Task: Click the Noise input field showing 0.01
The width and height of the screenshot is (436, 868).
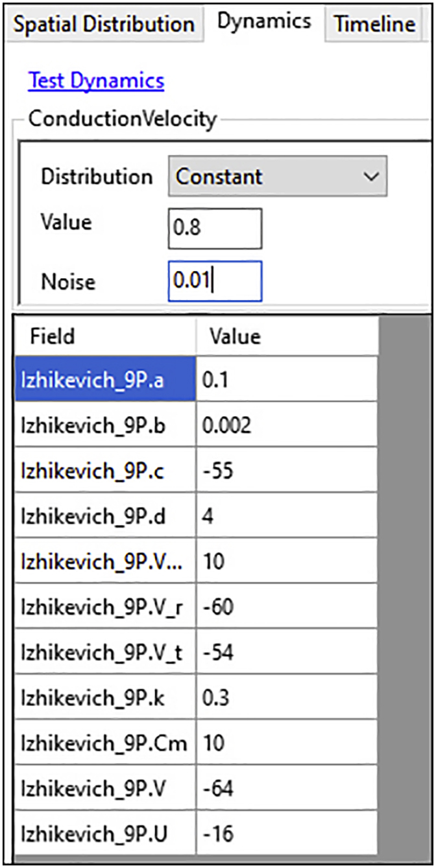Action: (x=215, y=281)
